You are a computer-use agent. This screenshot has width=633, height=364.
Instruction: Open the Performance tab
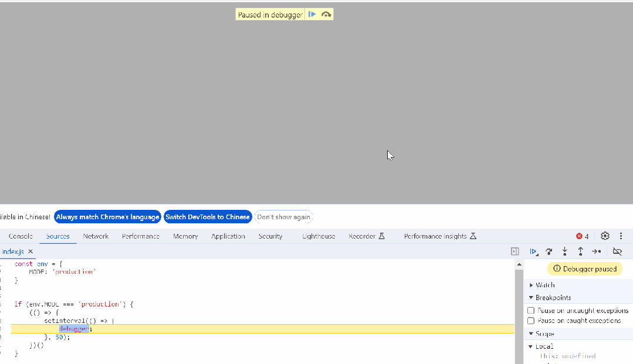[x=140, y=236]
